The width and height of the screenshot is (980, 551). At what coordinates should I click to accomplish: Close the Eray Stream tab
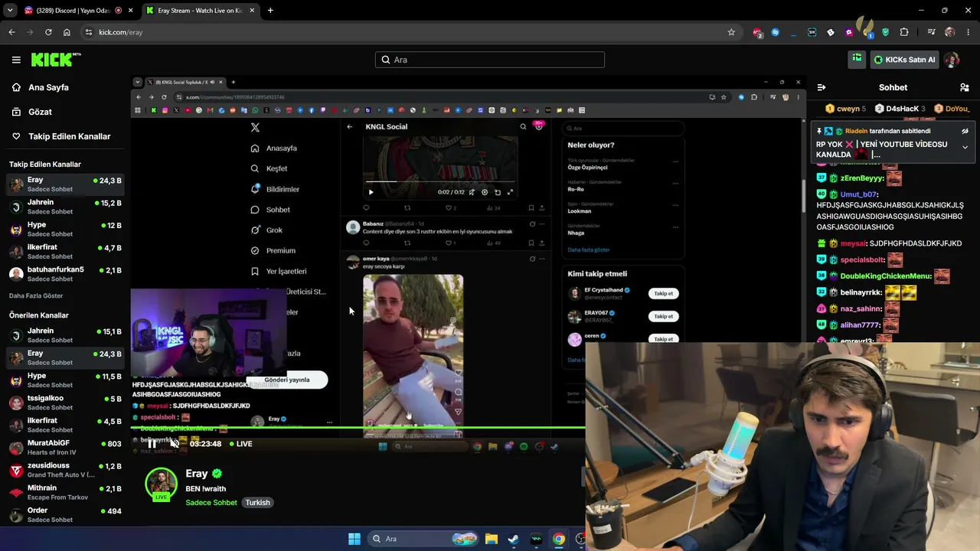(x=252, y=11)
